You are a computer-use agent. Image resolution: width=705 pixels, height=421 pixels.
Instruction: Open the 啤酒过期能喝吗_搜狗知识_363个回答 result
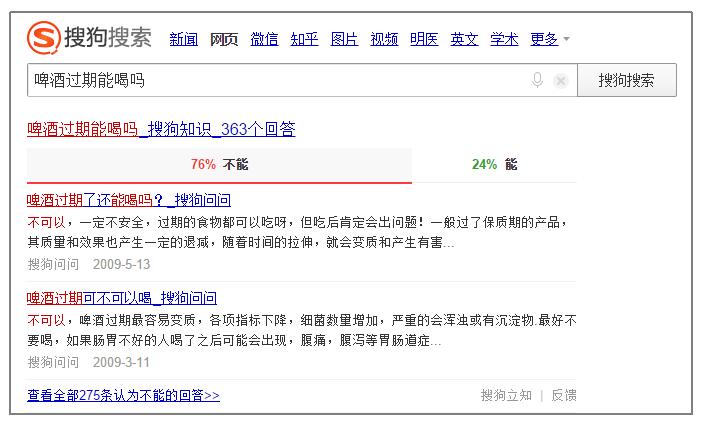coord(161,130)
